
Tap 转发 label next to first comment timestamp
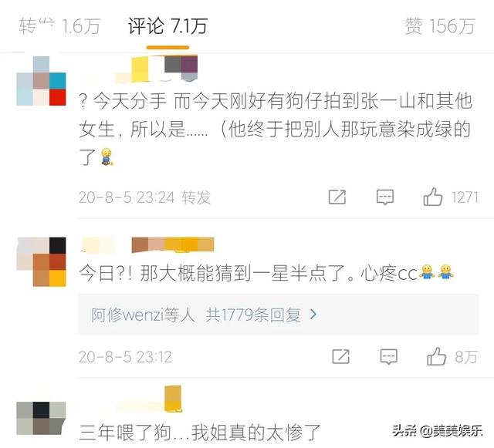pos(196,197)
